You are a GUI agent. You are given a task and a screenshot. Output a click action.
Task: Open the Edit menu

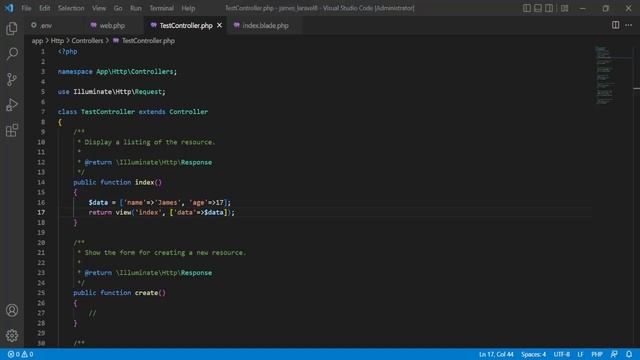(44, 8)
